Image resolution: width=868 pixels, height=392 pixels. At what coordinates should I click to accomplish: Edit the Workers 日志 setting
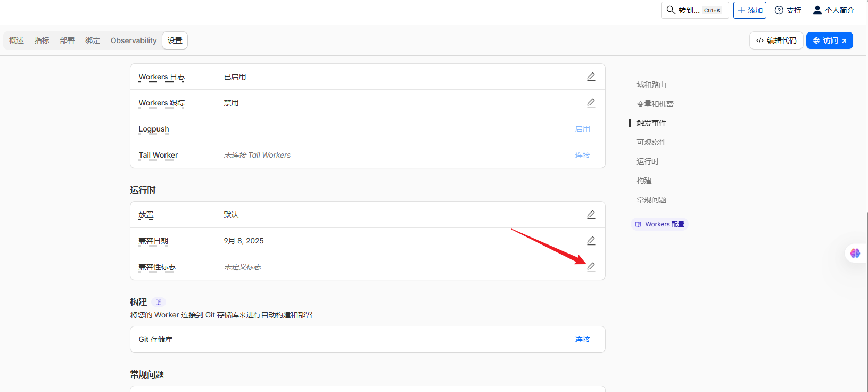(x=591, y=77)
